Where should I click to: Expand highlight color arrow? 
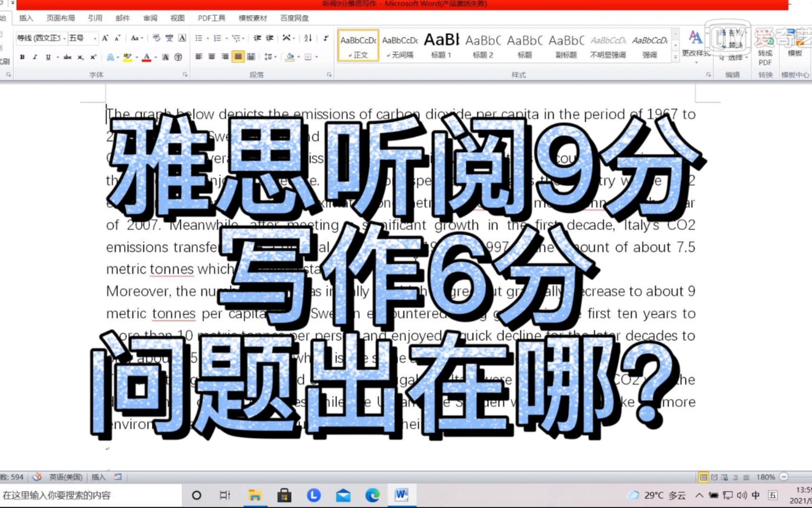coord(136,57)
